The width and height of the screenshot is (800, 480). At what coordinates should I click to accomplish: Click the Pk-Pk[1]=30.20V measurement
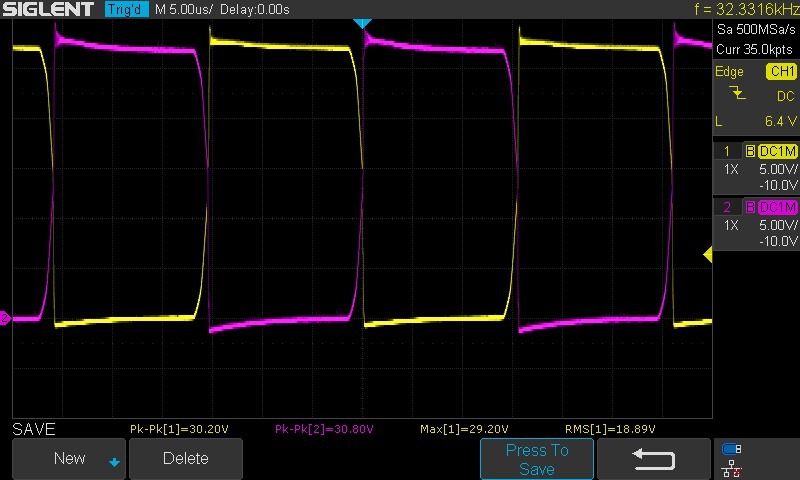179,429
